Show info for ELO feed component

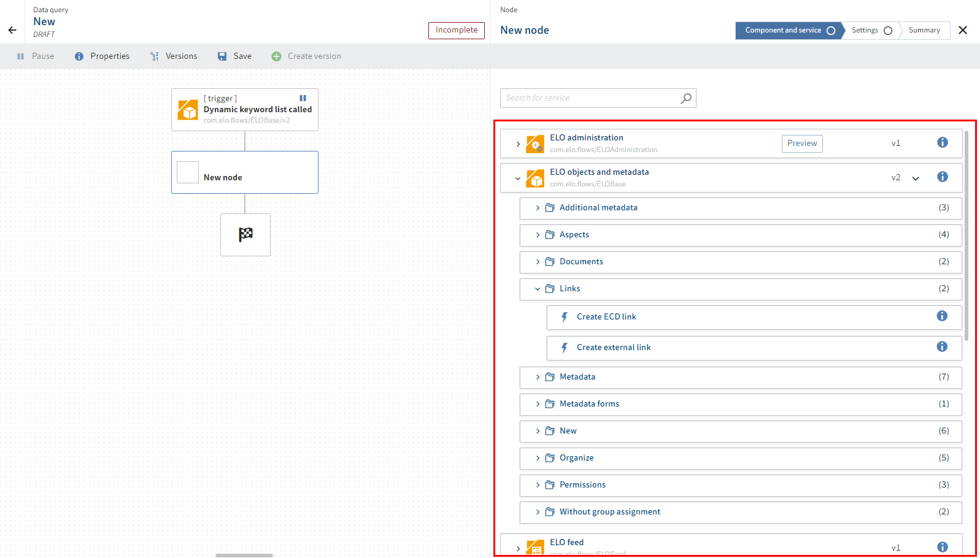(x=943, y=547)
